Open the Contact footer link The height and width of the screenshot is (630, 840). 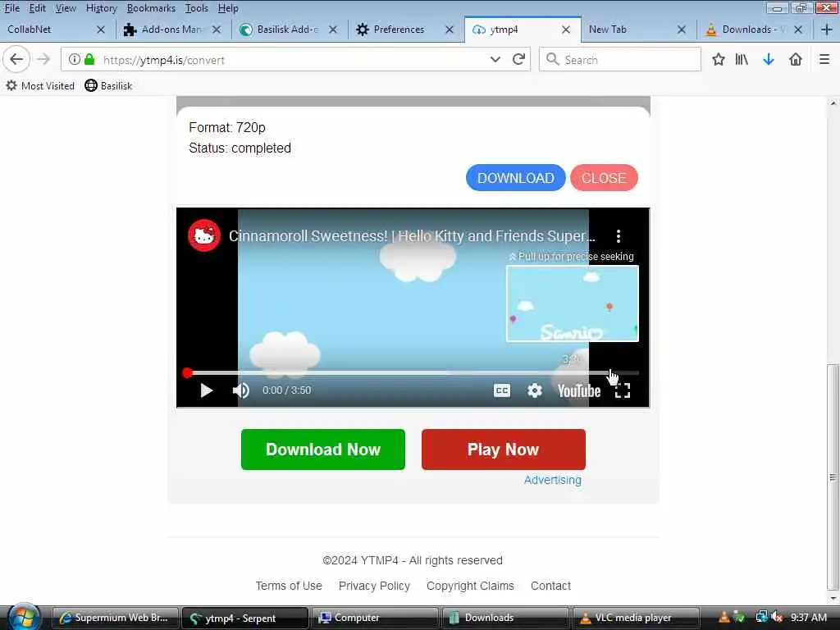(550, 586)
